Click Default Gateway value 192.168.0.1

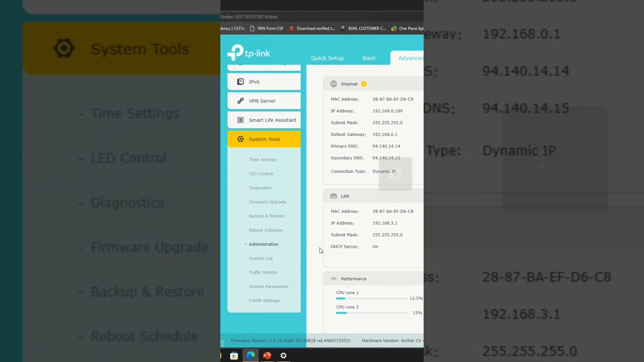385,134
